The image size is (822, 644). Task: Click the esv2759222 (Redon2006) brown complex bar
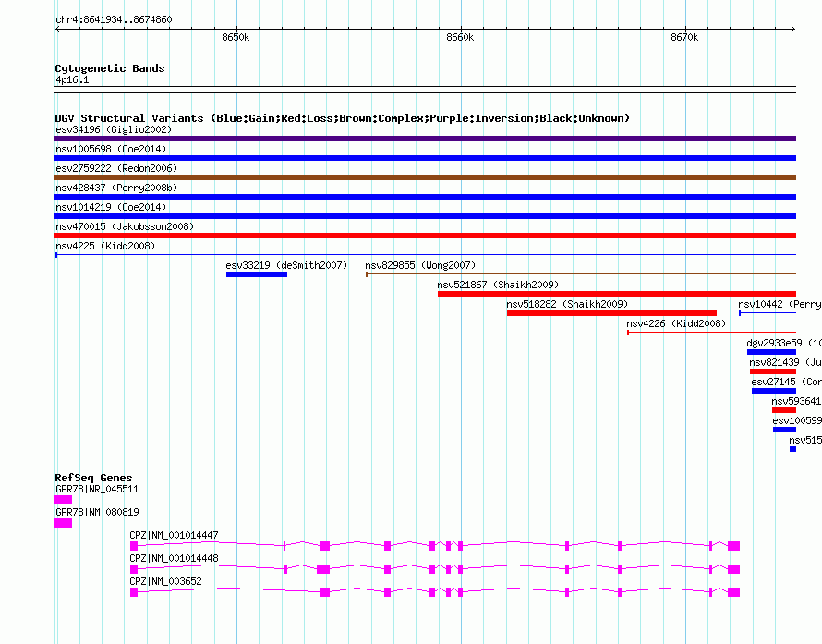425,177
